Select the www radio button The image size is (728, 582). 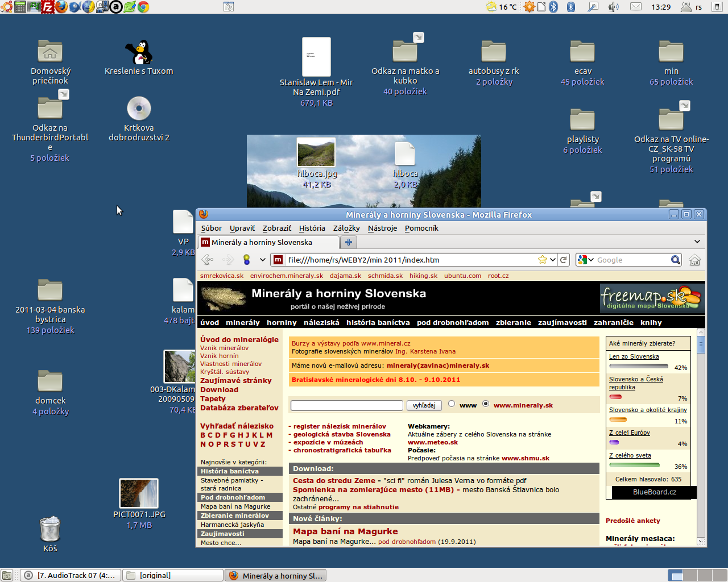pos(452,404)
